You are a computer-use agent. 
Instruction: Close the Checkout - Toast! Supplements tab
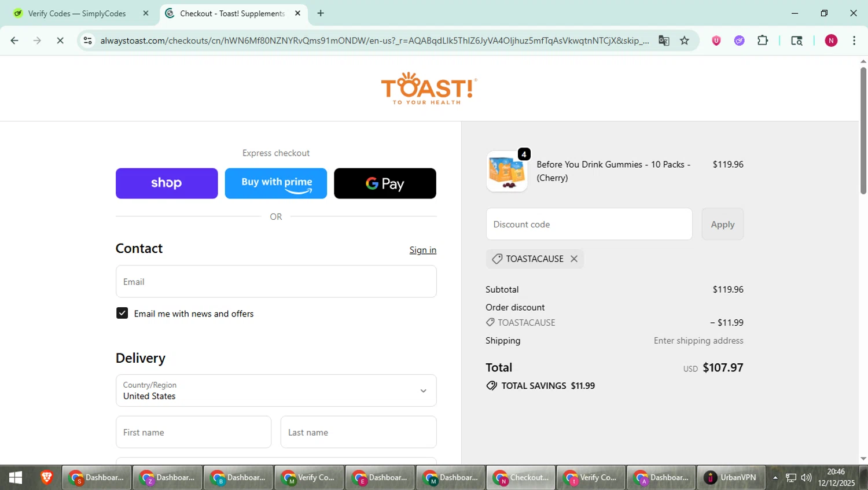point(297,13)
